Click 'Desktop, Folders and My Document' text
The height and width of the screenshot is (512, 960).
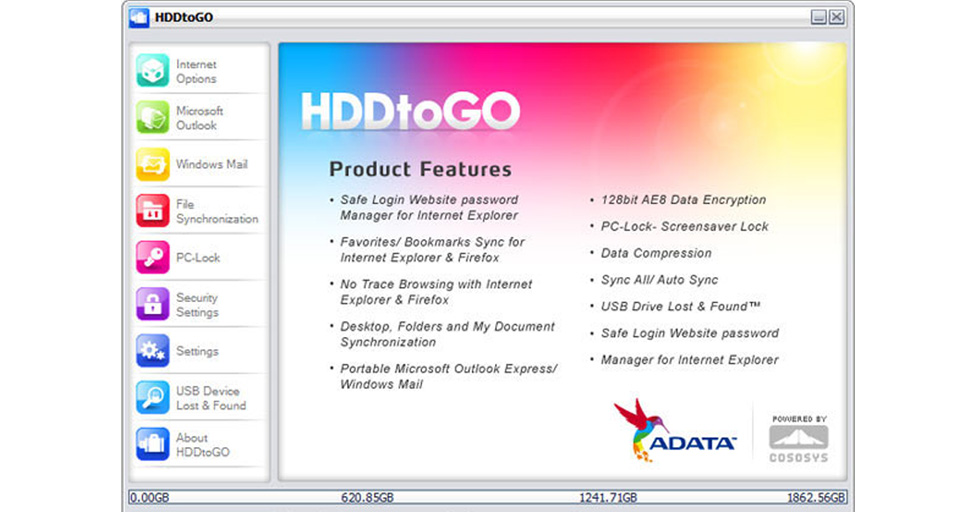pyautogui.click(x=448, y=326)
